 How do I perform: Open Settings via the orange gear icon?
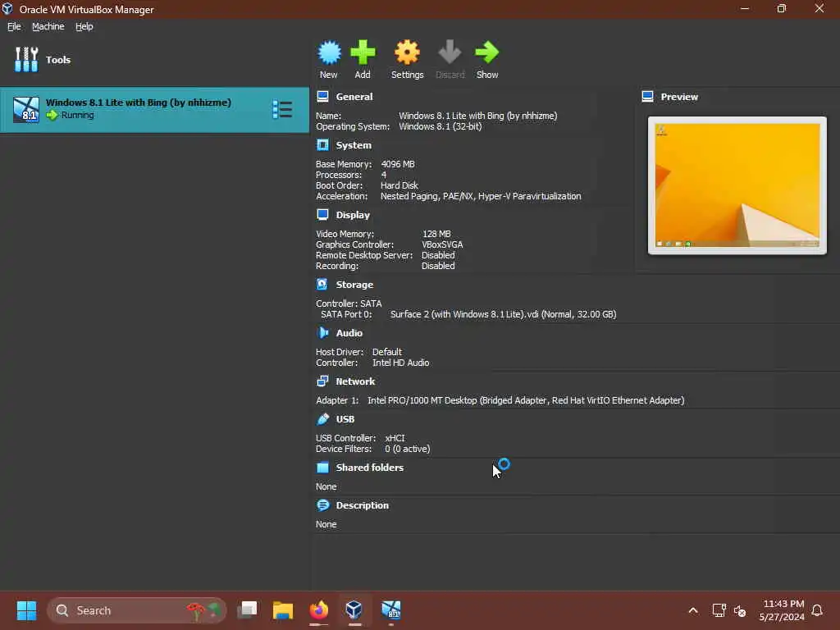[x=407, y=52]
